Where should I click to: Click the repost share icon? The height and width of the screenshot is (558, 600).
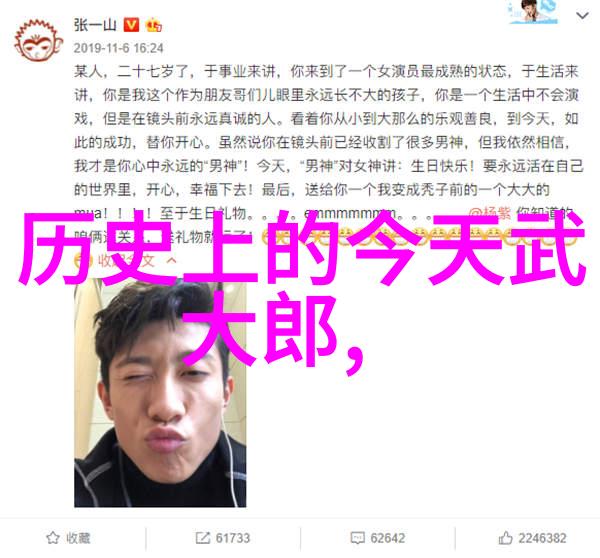(x=202, y=538)
